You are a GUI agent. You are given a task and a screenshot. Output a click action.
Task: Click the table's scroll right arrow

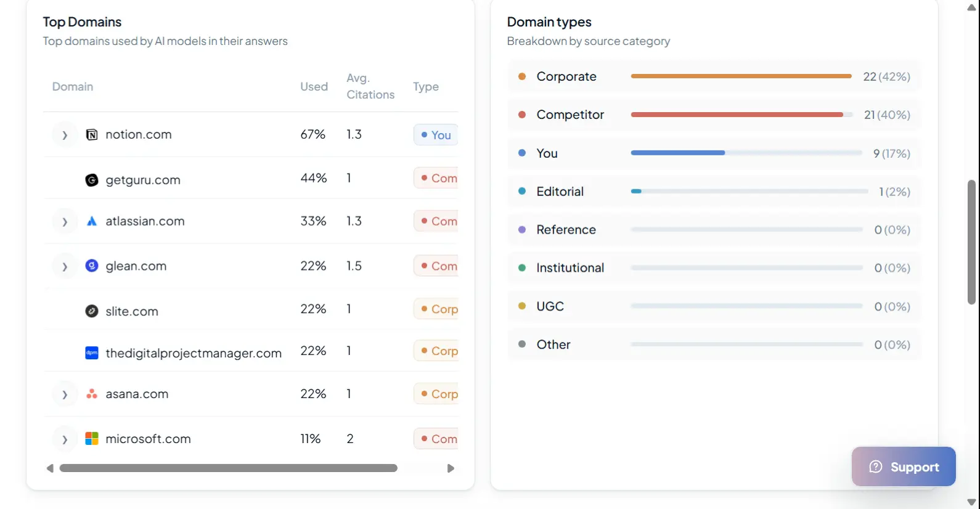pyautogui.click(x=451, y=468)
